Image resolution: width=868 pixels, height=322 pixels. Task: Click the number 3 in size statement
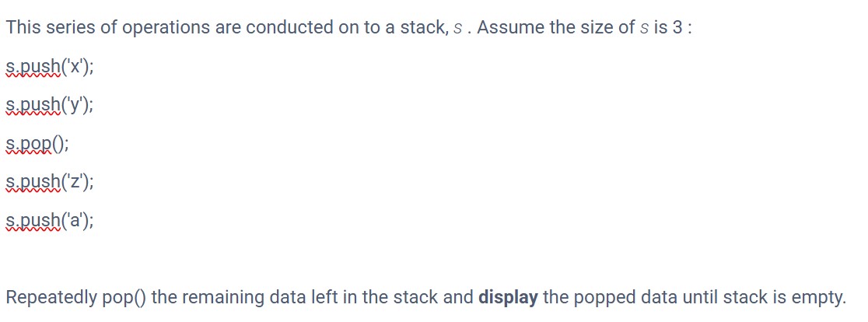click(677, 28)
